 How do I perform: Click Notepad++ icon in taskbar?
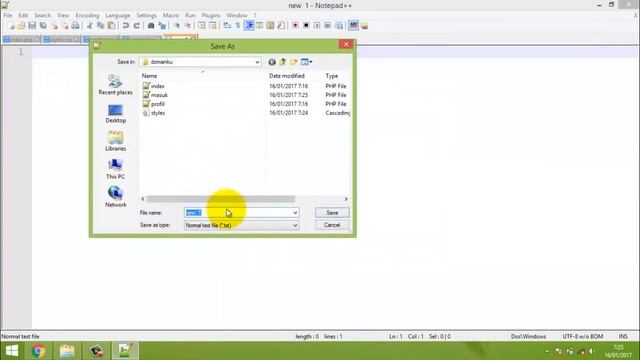(125, 351)
